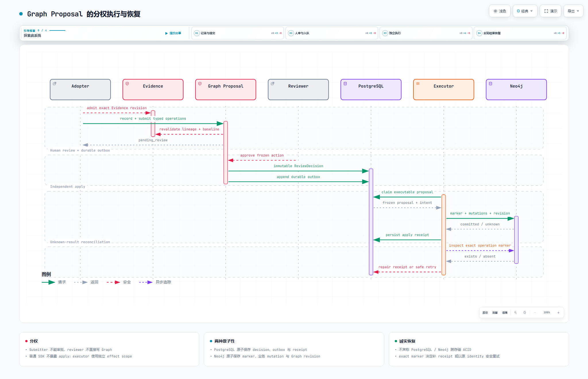This screenshot has width=588, height=379.
Task: Click the 返回 gray legend arrow
Action: [81, 283]
